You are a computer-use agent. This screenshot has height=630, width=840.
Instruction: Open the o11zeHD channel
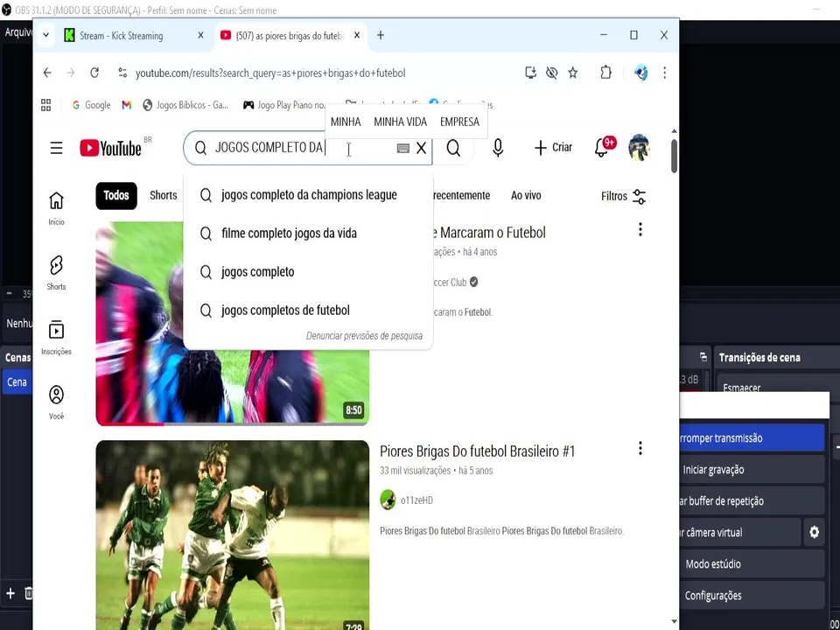coord(416,500)
